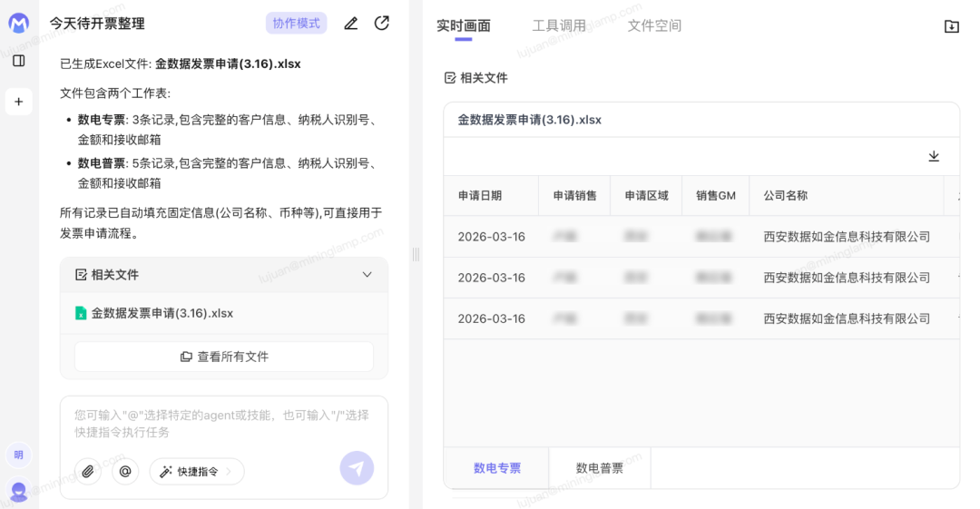Switch to the 工具调用 tab
The image size is (980, 509).
tap(558, 25)
